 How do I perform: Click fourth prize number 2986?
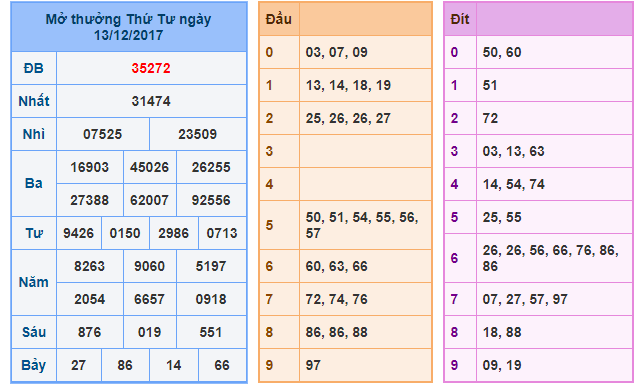(x=174, y=233)
